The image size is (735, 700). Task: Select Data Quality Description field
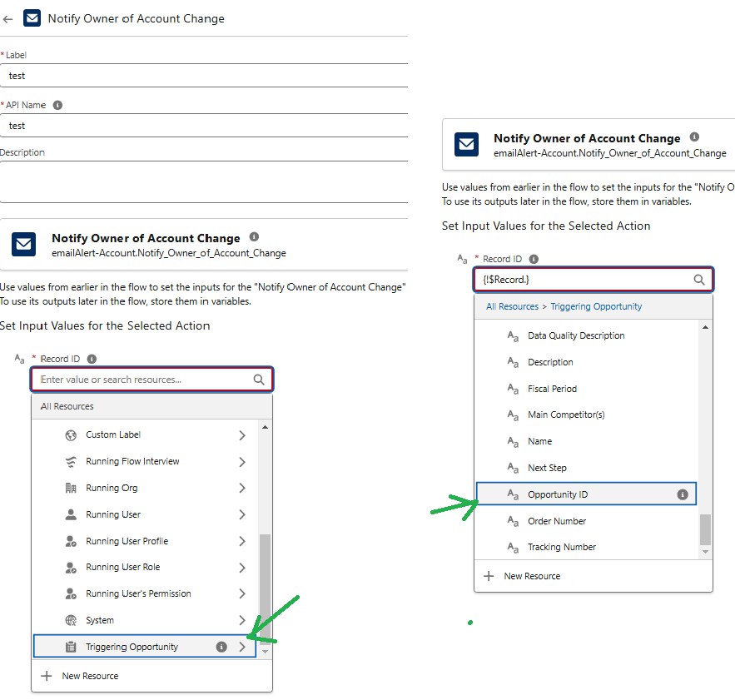pyautogui.click(x=586, y=335)
